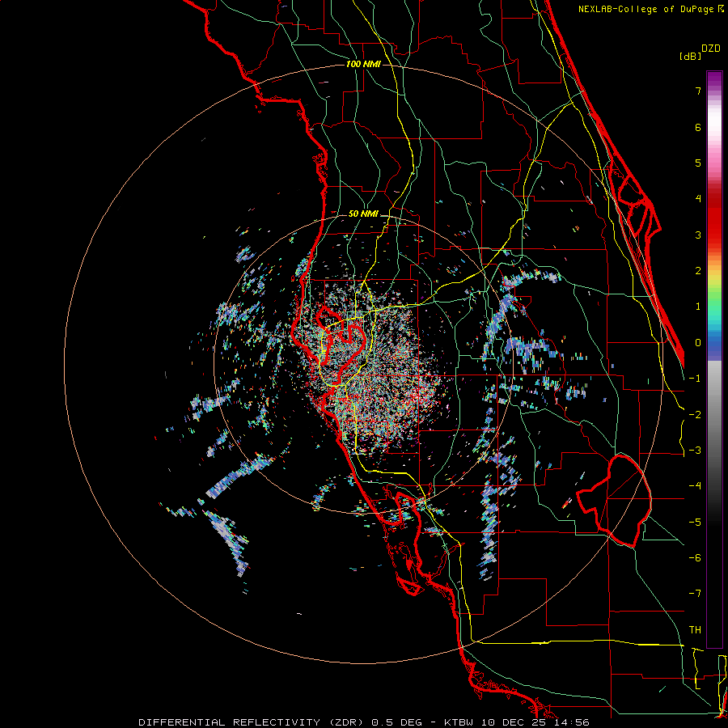Click the 14:56 timestamp in the caption

click(573, 722)
